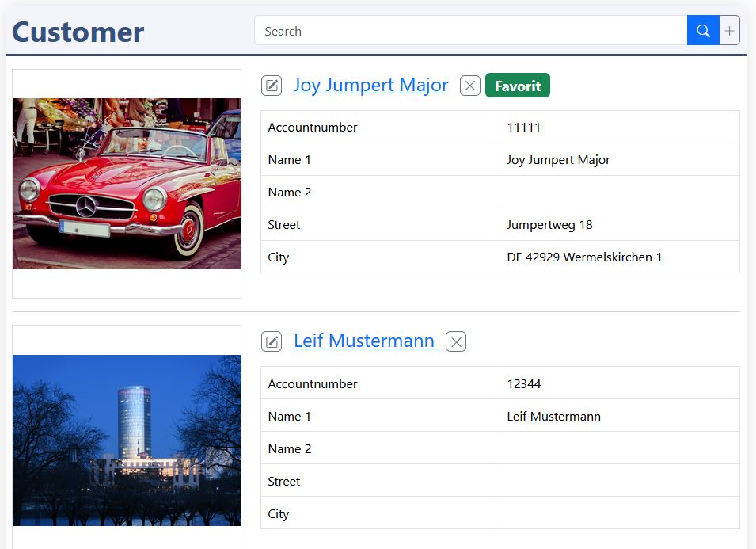
Task: Open edit icon for Joy Jumpert Major
Action: pyautogui.click(x=272, y=86)
